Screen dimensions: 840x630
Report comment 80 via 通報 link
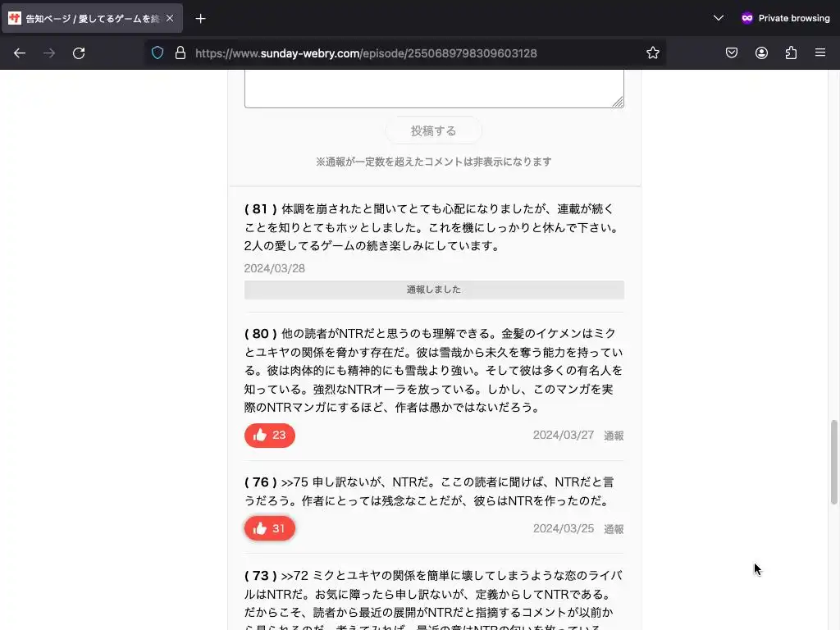[x=614, y=436]
